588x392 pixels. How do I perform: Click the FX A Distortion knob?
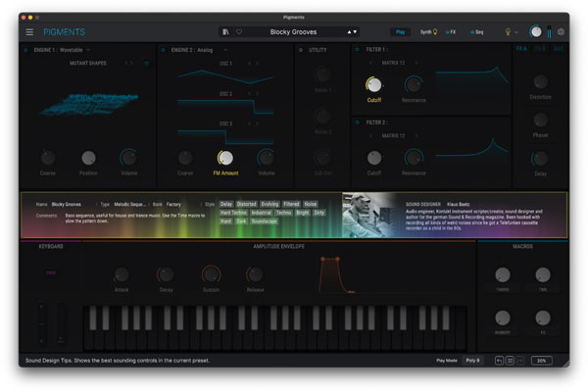540,81
